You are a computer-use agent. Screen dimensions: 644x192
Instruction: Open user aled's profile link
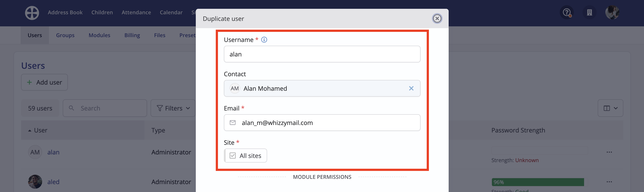[x=54, y=182]
